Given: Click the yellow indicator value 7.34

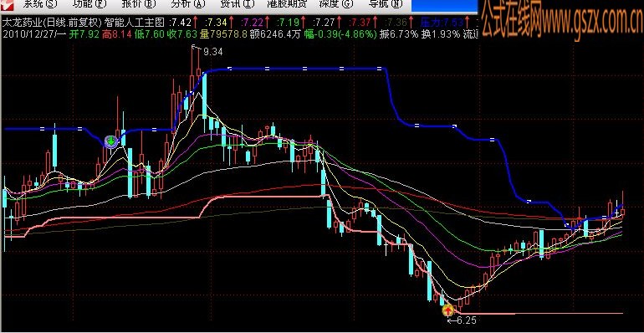Looking at the screenshot, I should (216, 22).
